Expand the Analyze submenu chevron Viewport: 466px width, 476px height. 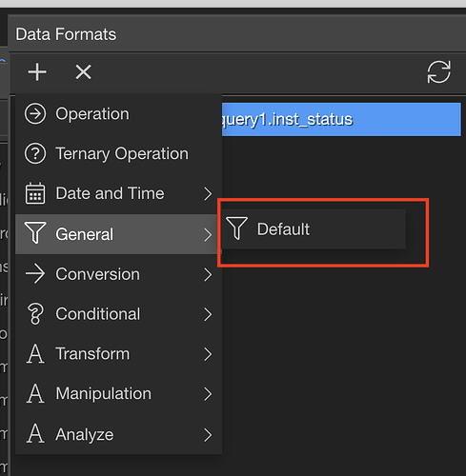208,435
